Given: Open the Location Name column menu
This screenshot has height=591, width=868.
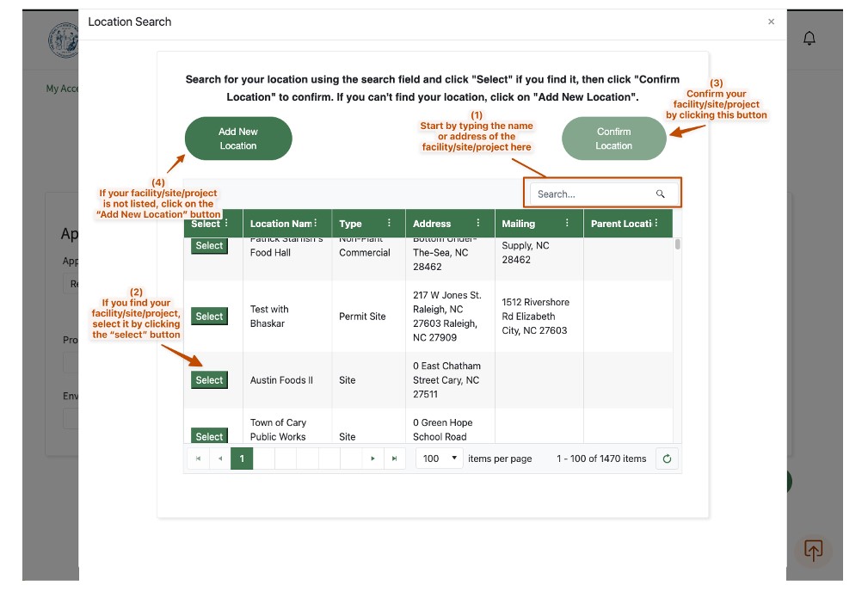Looking at the screenshot, I should [x=316, y=223].
